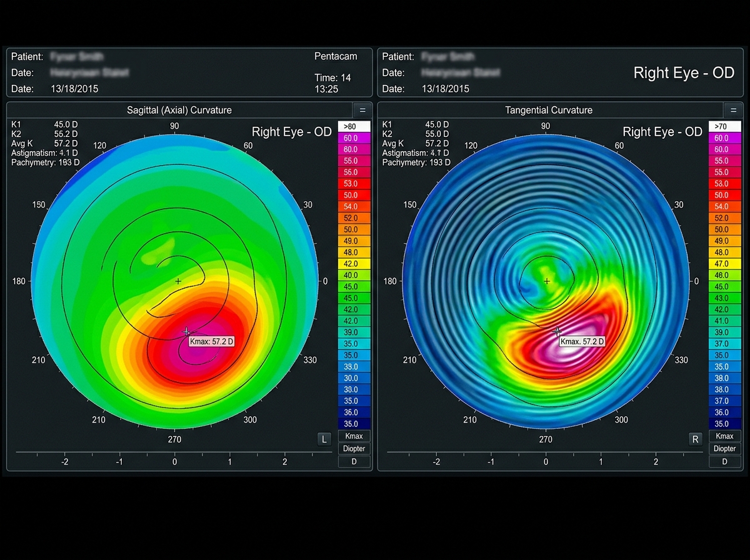Pick the >80 swatch in the sagittal scale

pos(354,126)
